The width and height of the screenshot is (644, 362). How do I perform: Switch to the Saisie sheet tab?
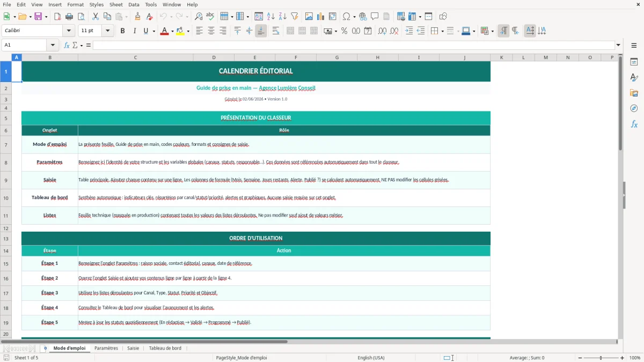[x=133, y=348]
